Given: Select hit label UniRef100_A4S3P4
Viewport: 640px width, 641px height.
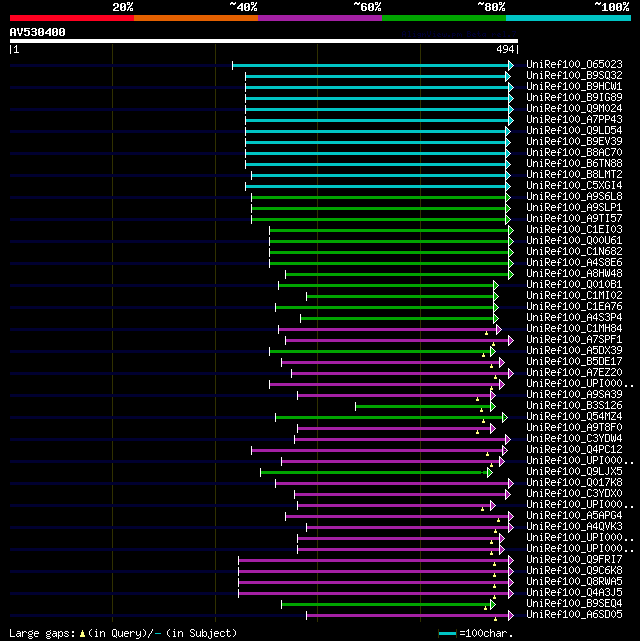Looking at the screenshot, I should [574, 318].
